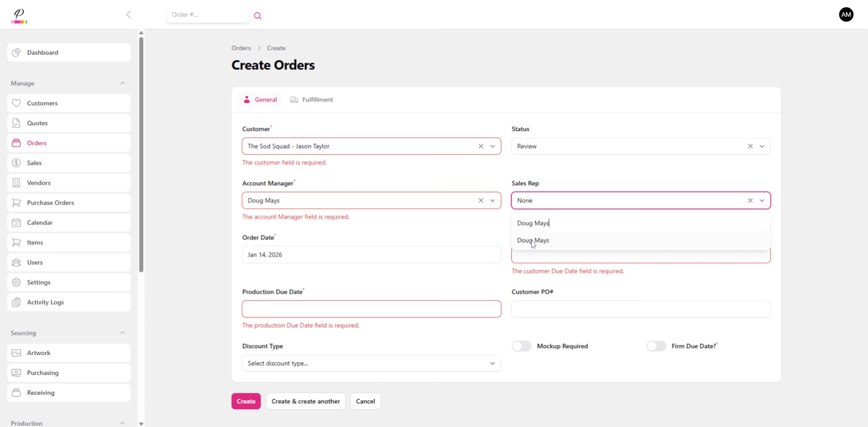Toggle the Firm Due Date switch
This screenshot has width=868, height=427.
pyautogui.click(x=656, y=346)
